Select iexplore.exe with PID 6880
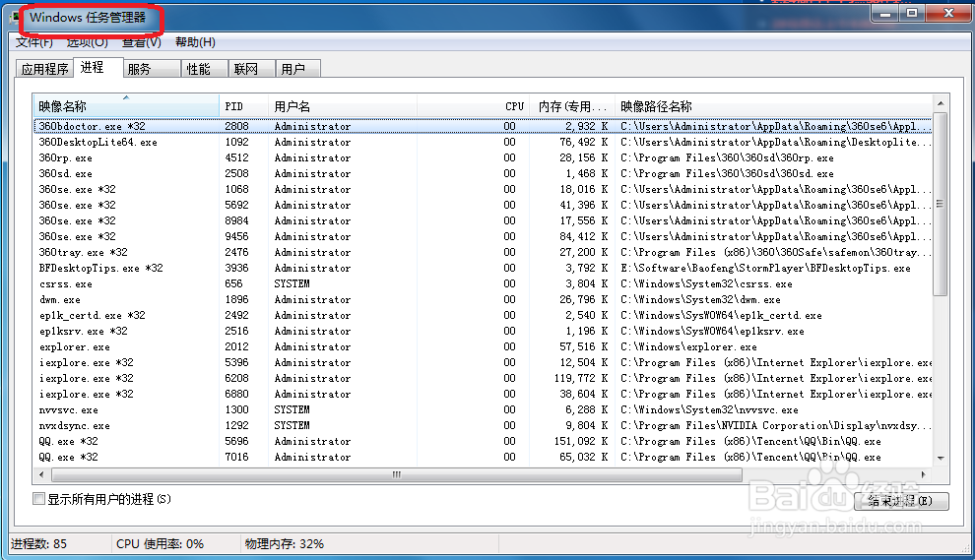This screenshot has height=560, width=975. tap(483, 394)
